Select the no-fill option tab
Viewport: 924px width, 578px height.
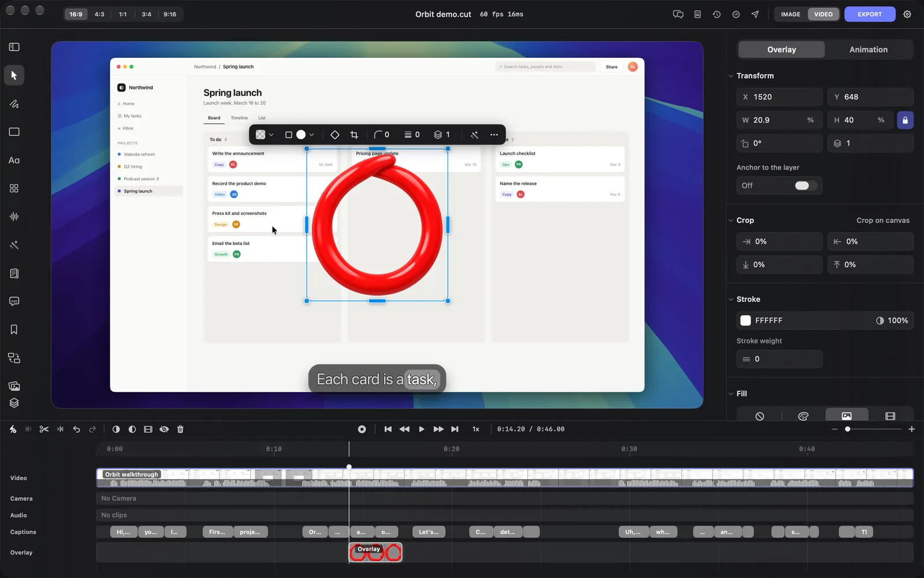click(759, 416)
